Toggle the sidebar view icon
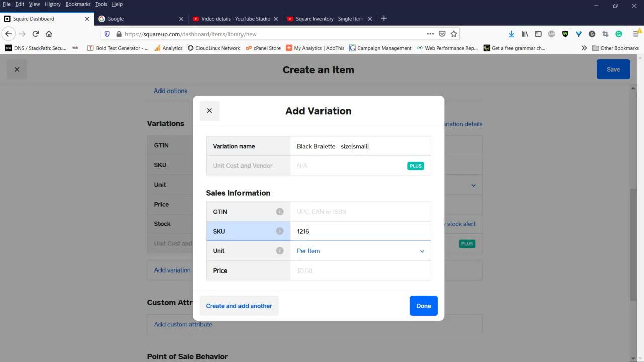Screen dimensions: 644x362 coord(538,34)
